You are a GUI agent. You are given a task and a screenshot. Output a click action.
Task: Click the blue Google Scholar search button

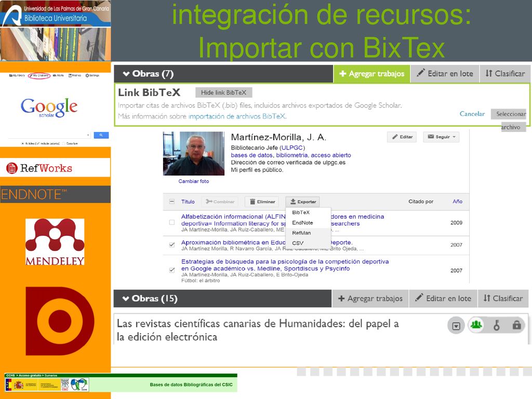click(x=101, y=135)
